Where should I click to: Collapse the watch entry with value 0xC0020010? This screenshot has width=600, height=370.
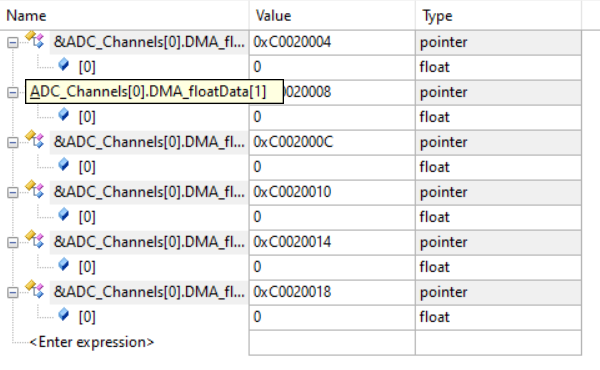[13, 192]
